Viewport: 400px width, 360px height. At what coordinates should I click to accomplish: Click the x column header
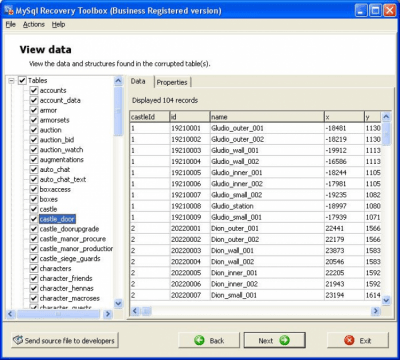click(x=344, y=117)
